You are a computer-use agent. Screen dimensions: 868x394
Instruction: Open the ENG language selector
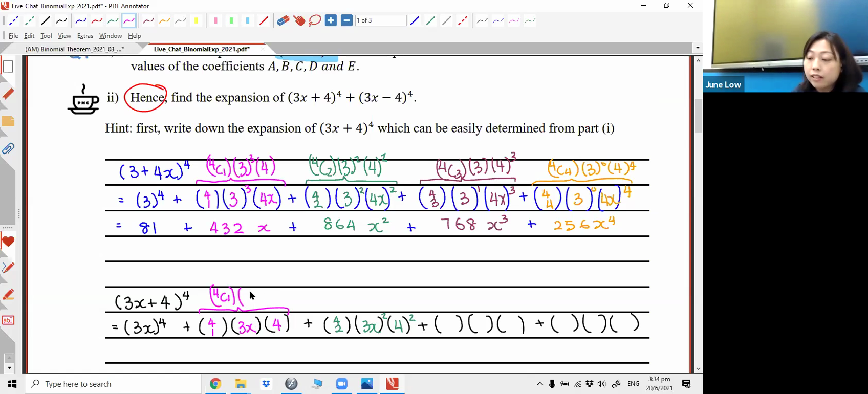pyautogui.click(x=633, y=384)
